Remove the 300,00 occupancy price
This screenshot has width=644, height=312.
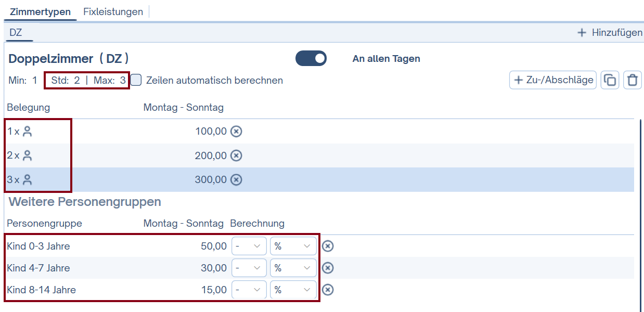(x=237, y=179)
